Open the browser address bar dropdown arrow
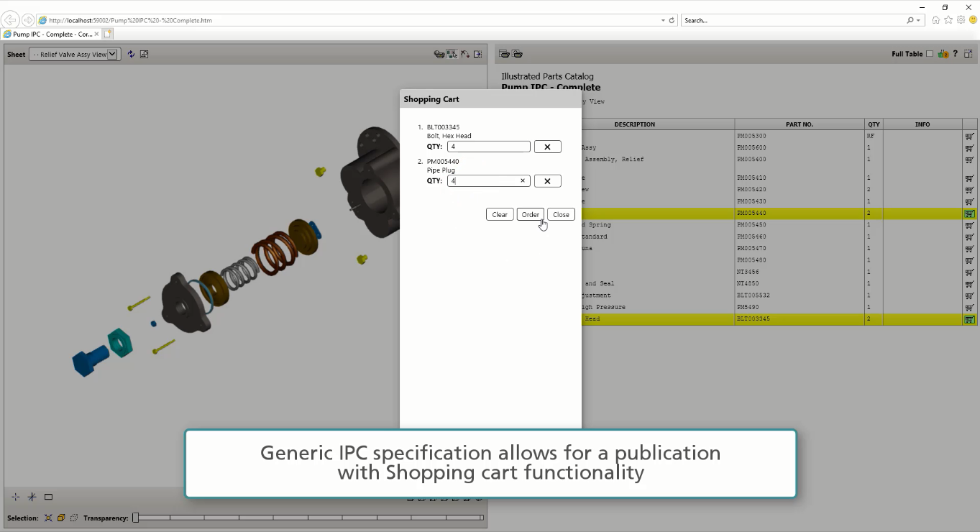Image resolution: width=980 pixels, height=532 pixels. pyautogui.click(x=663, y=20)
